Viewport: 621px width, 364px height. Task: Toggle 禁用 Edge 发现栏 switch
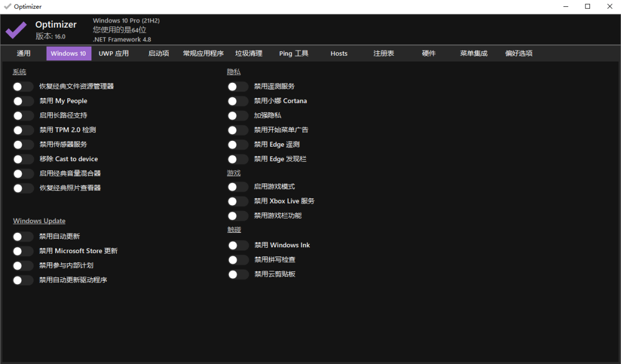pos(237,159)
